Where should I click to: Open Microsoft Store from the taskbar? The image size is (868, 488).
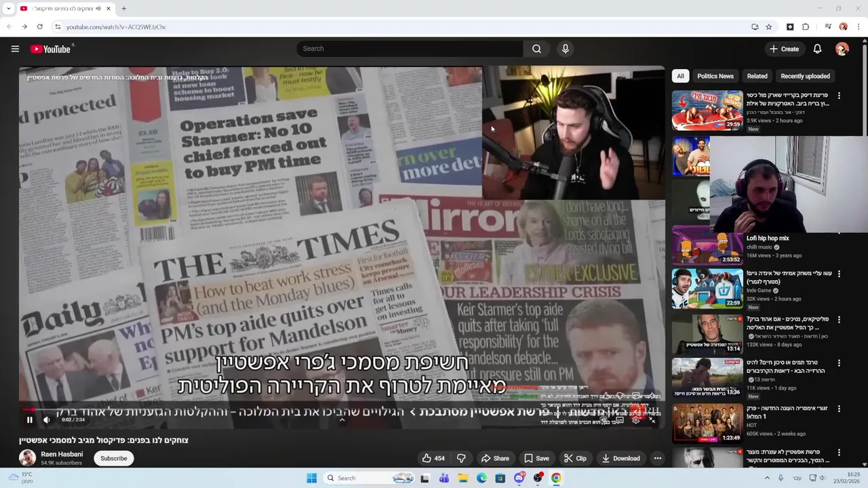(500, 478)
